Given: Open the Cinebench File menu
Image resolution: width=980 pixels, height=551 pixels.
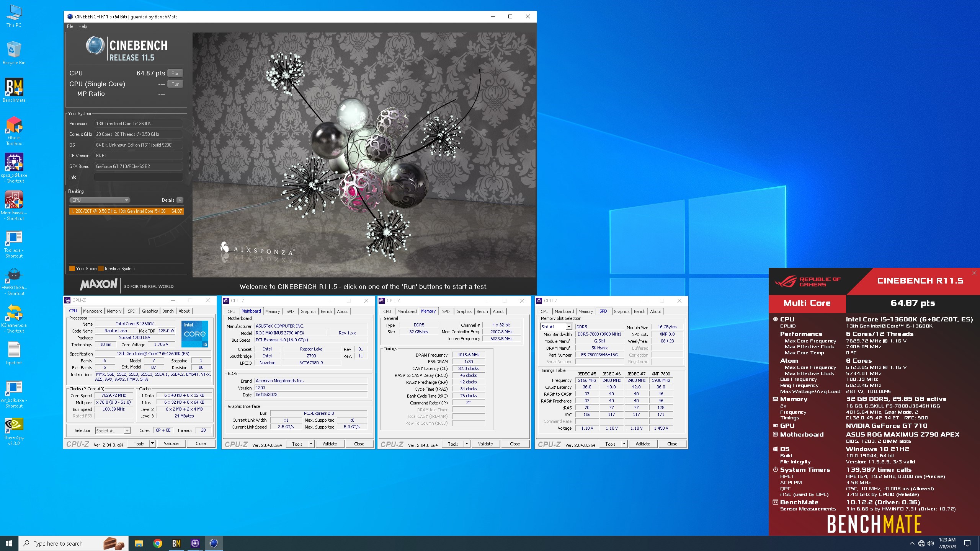Looking at the screenshot, I should click(x=70, y=26).
